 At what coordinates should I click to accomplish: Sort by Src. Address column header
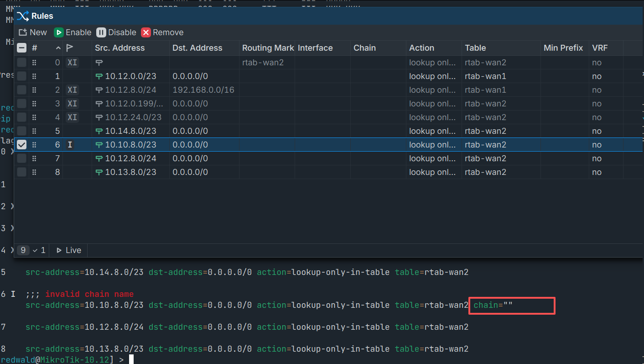119,48
